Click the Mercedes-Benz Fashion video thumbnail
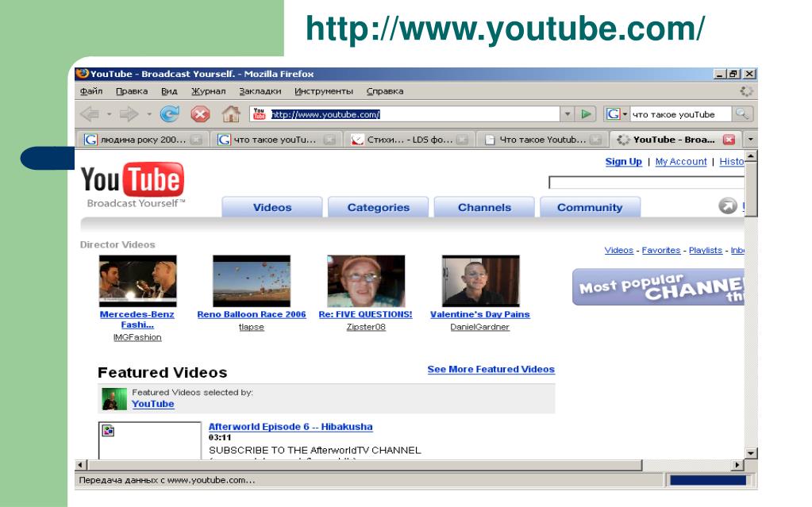The image size is (812, 507). [138, 281]
